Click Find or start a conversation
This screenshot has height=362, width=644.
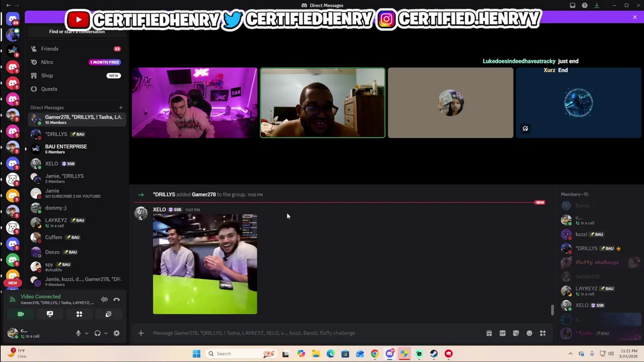coord(76,31)
